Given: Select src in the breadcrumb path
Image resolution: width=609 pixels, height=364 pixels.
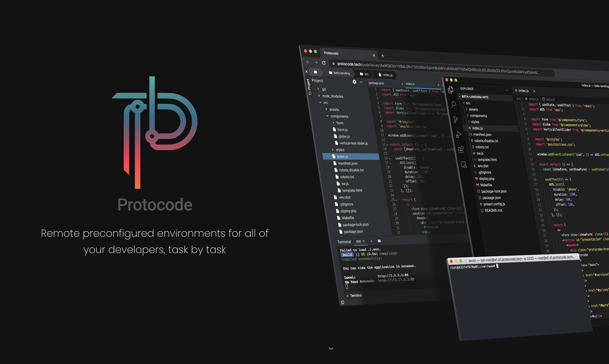Looking at the screenshot, I should click(x=364, y=74).
